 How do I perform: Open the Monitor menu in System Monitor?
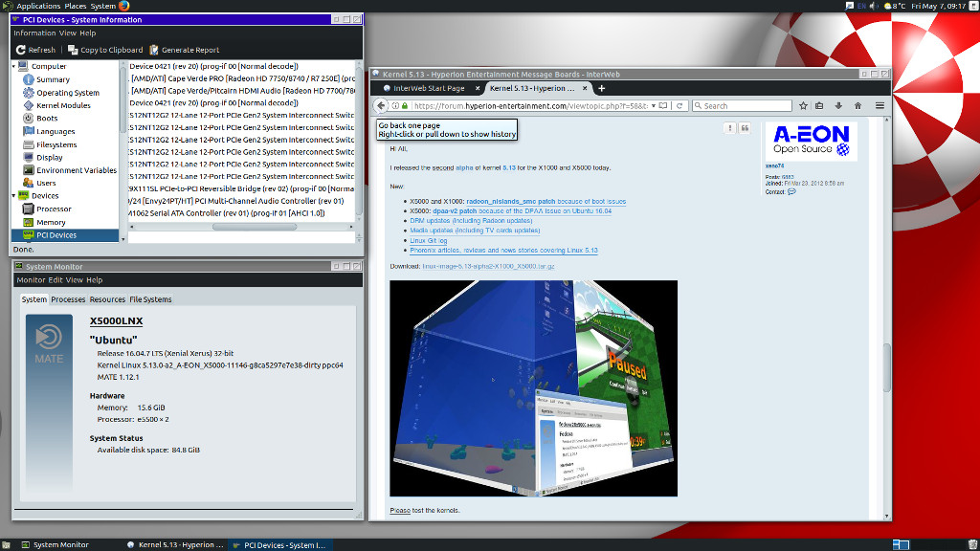point(31,280)
